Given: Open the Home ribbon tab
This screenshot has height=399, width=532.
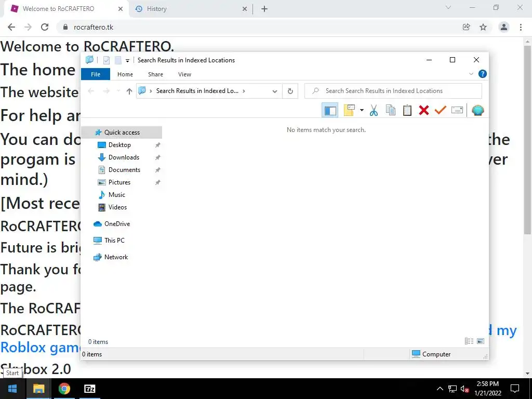Looking at the screenshot, I should pyautogui.click(x=125, y=74).
